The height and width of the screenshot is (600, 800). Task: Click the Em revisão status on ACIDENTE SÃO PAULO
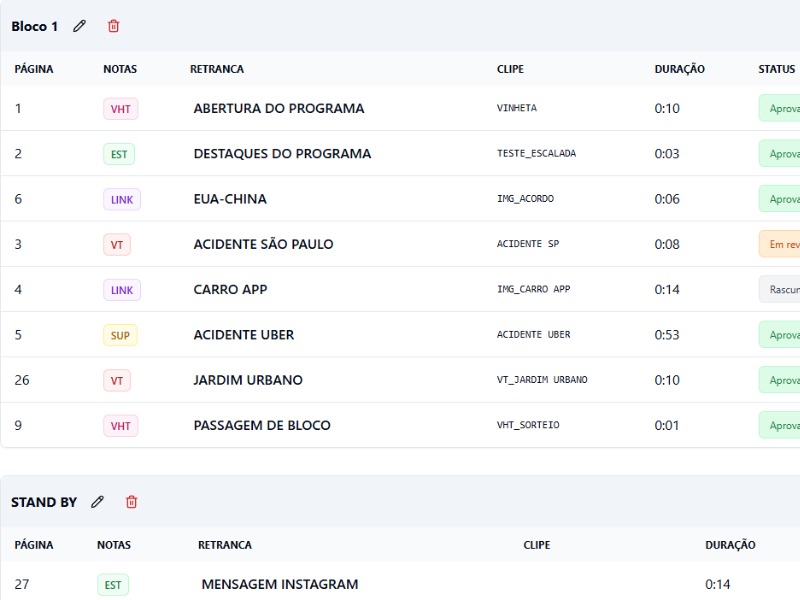(x=780, y=244)
